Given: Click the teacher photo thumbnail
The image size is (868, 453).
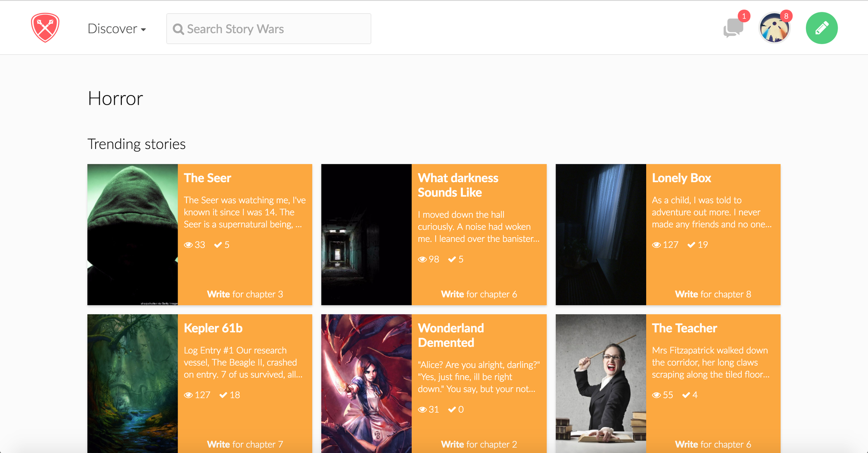Looking at the screenshot, I should point(601,384).
